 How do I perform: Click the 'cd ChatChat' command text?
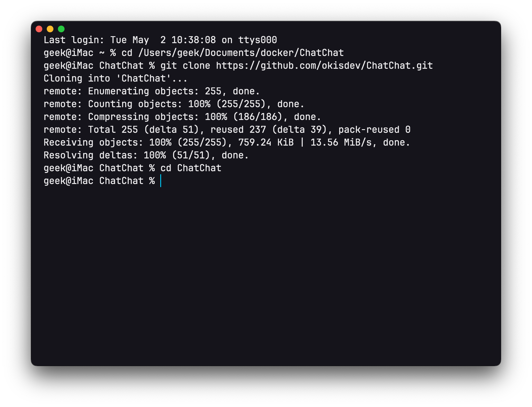click(191, 168)
